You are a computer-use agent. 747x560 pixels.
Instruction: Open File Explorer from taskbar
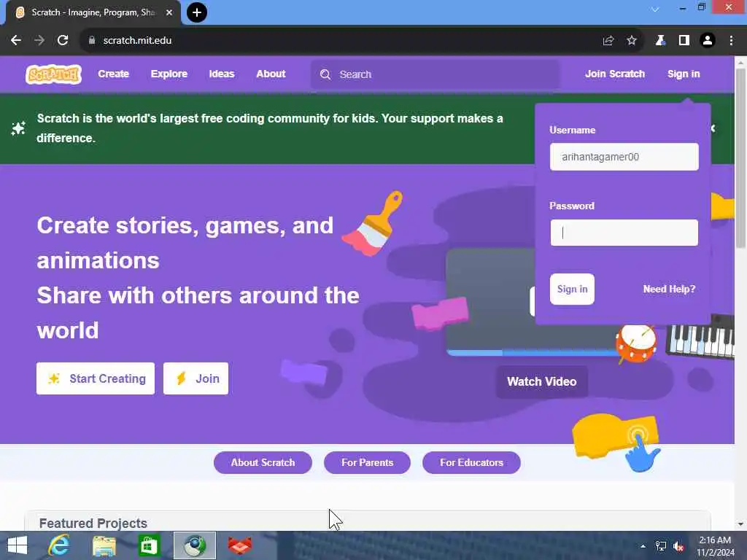pos(104,545)
